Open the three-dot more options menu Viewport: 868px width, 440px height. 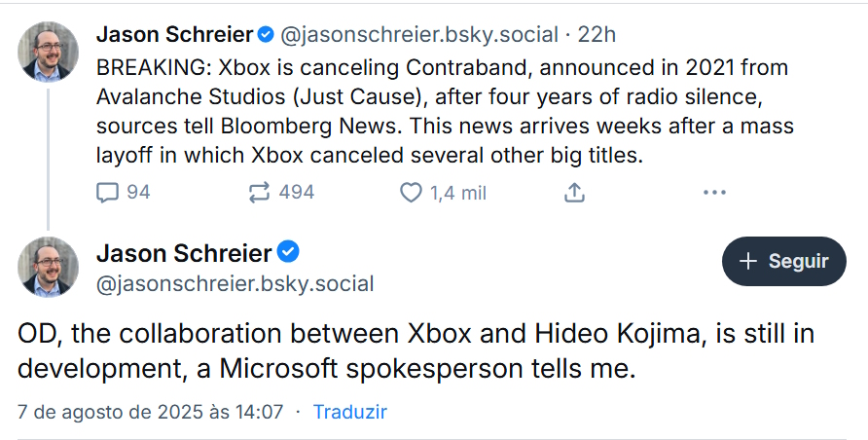(714, 193)
